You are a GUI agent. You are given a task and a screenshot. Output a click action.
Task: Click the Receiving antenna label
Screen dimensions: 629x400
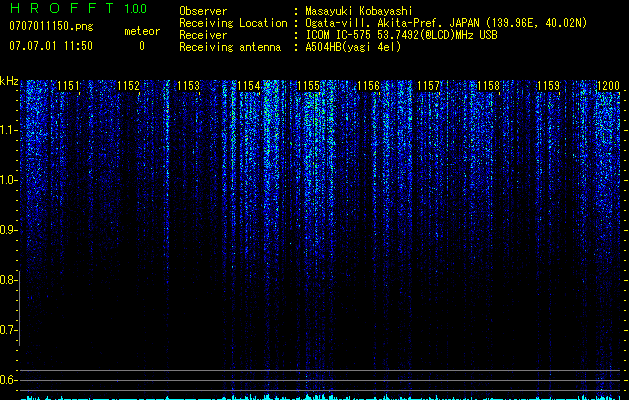click(230, 47)
